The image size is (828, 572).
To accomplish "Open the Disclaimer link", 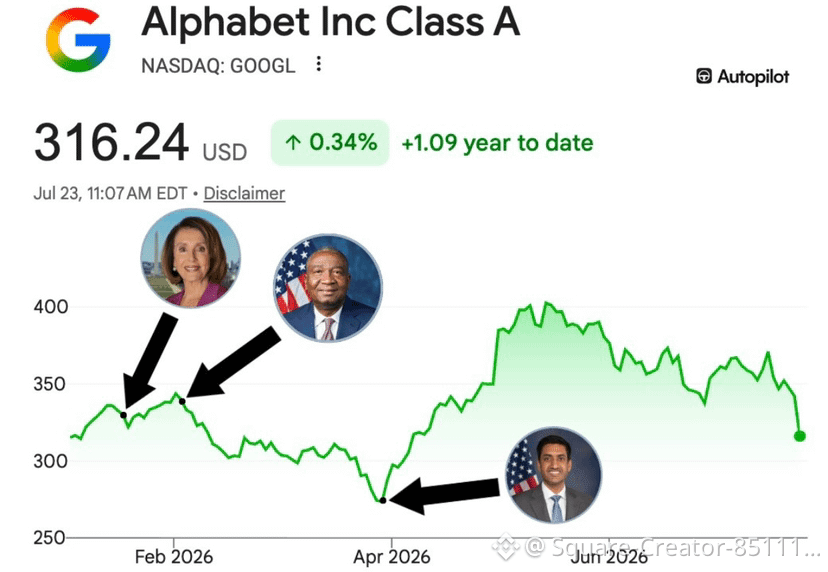I will 244,193.
